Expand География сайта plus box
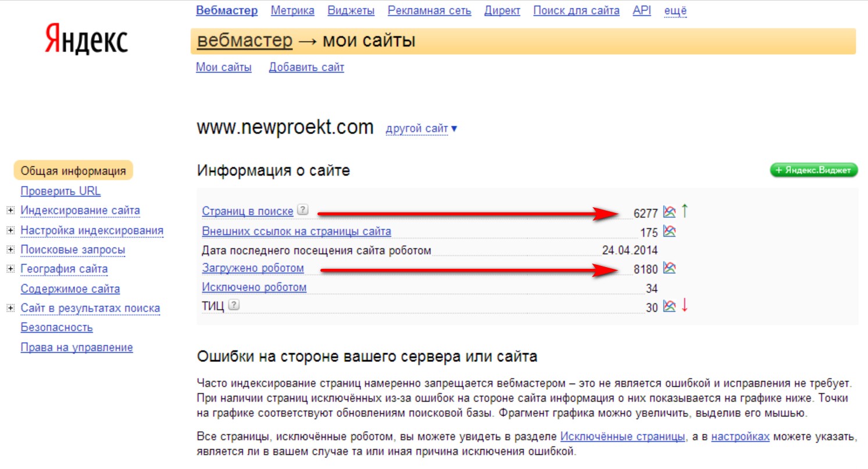This screenshot has height=469, width=868. click(10, 269)
